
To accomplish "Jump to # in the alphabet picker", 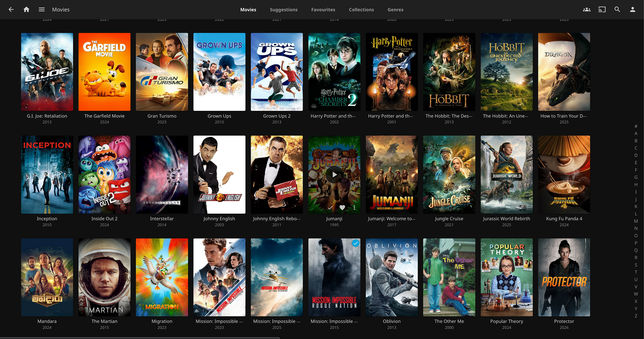I will (636, 126).
